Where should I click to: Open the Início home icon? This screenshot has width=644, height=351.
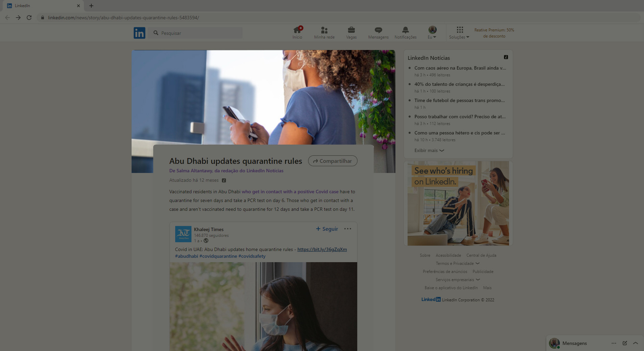(x=297, y=33)
